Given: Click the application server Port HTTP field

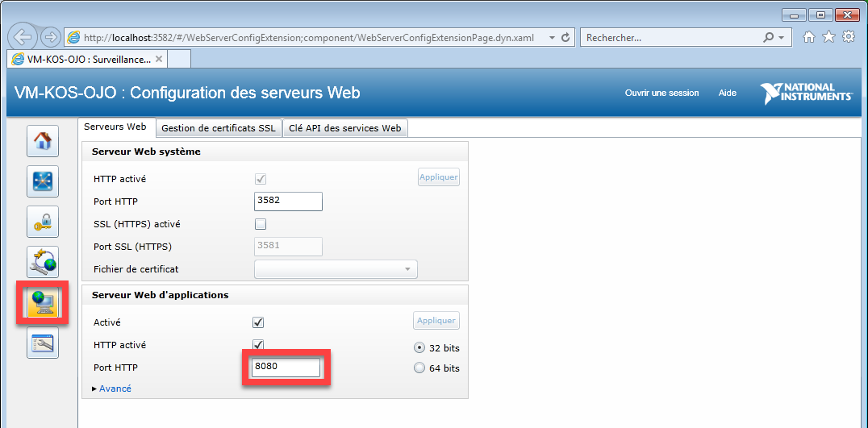Looking at the screenshot, I should pyautogui.click(x=286, y=368).
